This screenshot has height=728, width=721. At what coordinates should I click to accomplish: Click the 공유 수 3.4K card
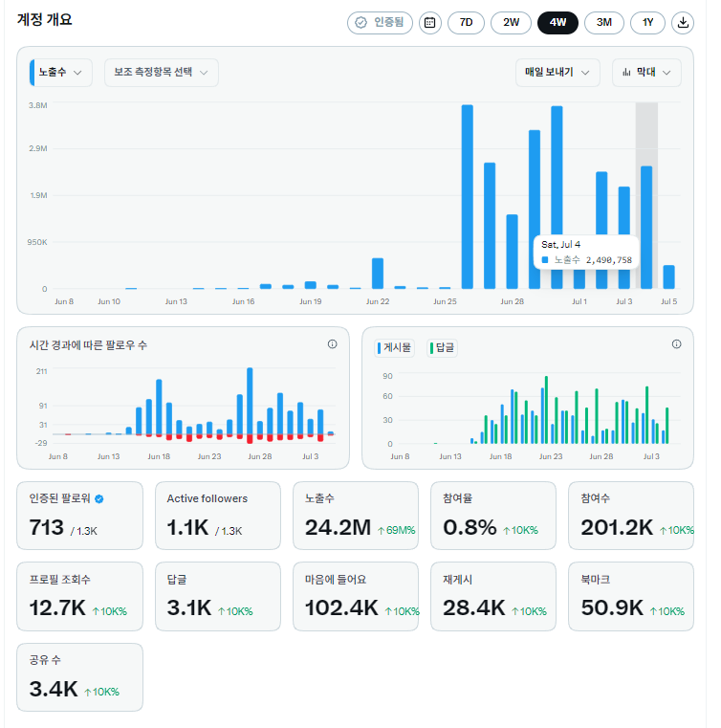click(x=79, y=677)
